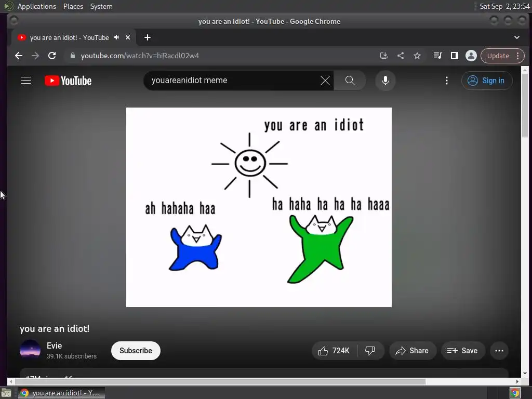Open the media controls icon in Chrome toolbar
The width and height of the screenshot is (532, 399).
437,56
